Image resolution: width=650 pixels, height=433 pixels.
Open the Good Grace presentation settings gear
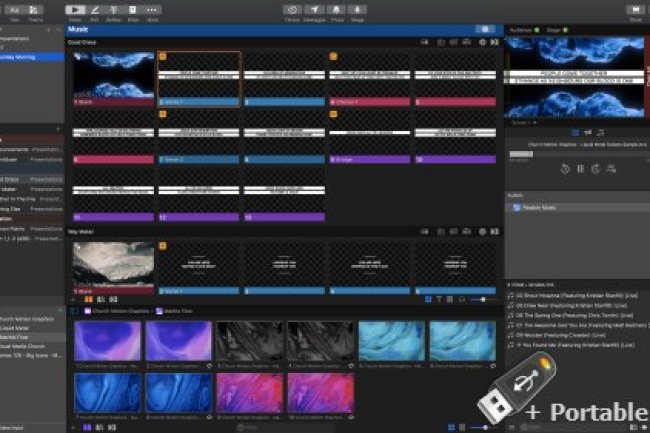pos(482,42)
